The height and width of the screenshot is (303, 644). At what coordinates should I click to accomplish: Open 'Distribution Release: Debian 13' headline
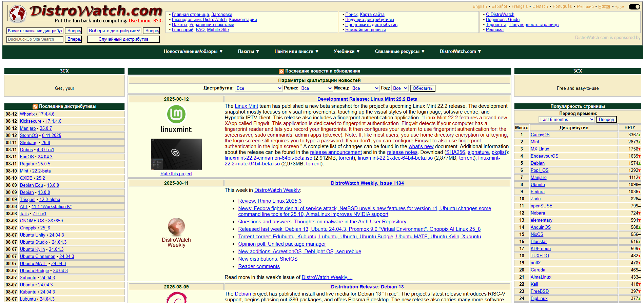(367, 287)
